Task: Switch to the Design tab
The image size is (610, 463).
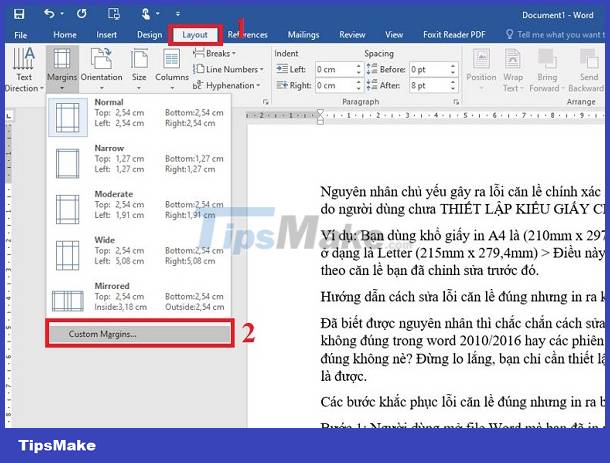Action: (149, 35)
